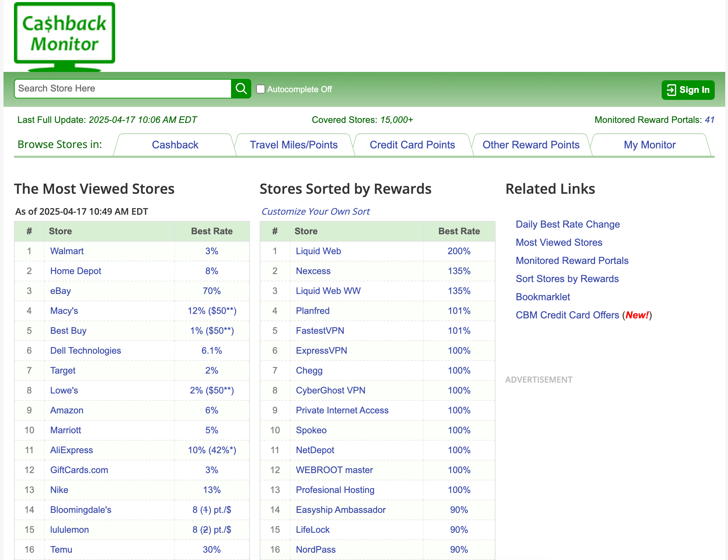This screenshot has height=560, width=728.
Task: Click the Sort Stores by Rewards link
Action: [567, 279]
